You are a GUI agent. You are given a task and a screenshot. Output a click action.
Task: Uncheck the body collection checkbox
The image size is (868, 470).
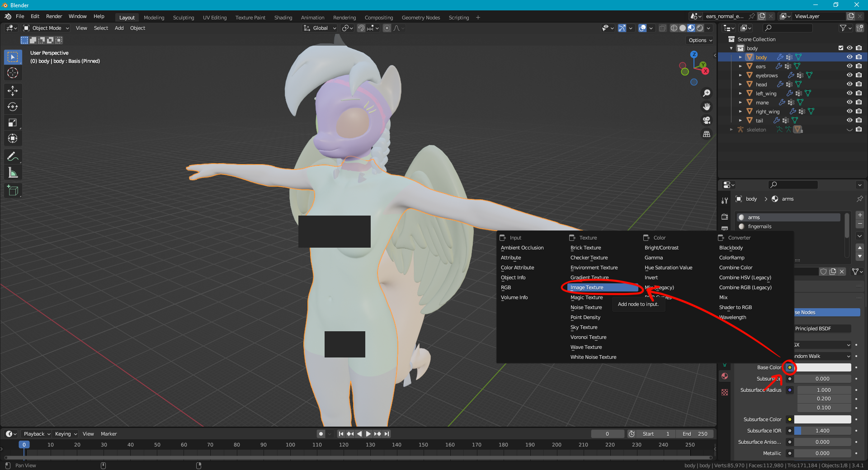tap(840, 48)
